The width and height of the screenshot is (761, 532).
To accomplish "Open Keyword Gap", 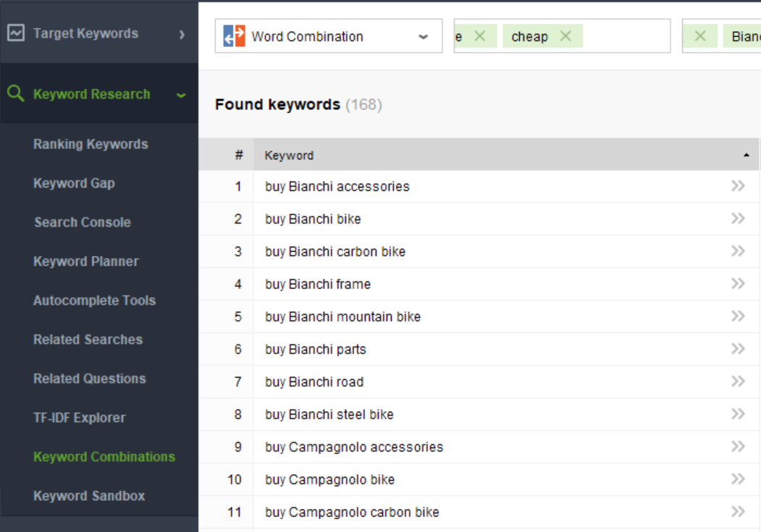I will [75, 183].
